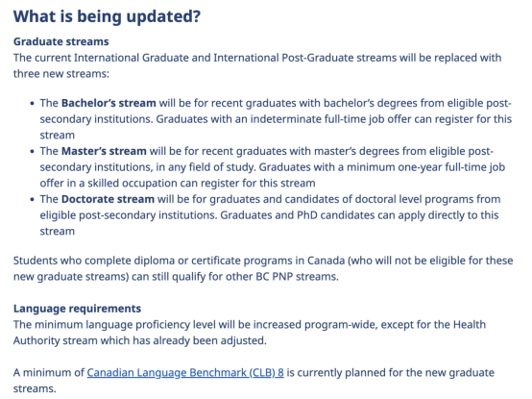Click the sentence about diploma or certificate programs

coord(263,268)
